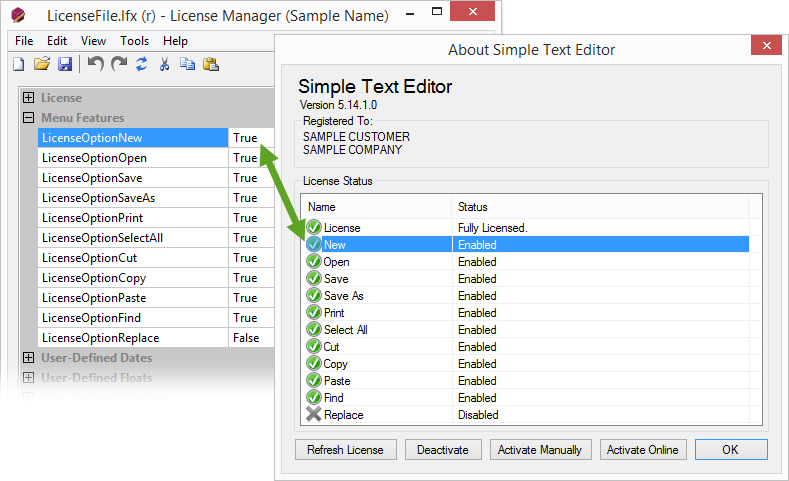The height and width of the screenshot is (481, 789).
Task: Click green check icon beside Save As row
Action: pyautogui.click(x=314, y=295)
